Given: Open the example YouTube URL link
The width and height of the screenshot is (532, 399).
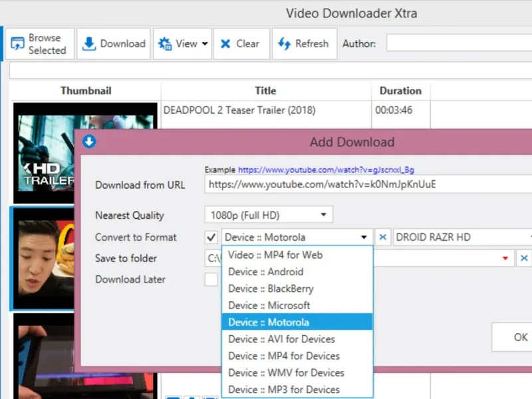Looking at the screenshot, I should point(326,170).
